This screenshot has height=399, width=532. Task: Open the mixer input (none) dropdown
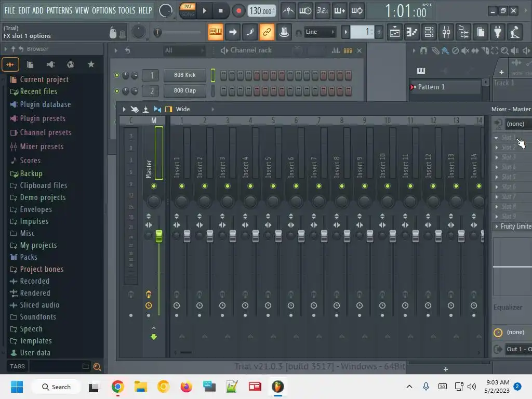518,124
